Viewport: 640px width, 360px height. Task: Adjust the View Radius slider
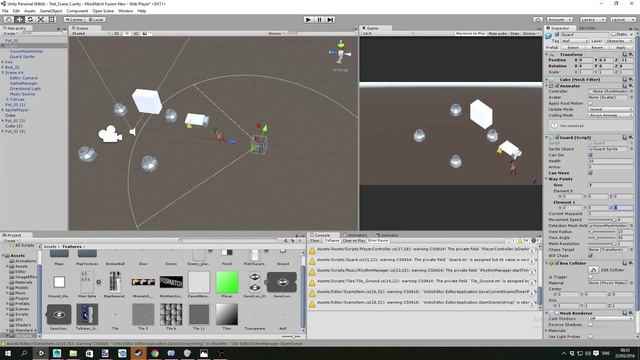pyautogui.click(x=602, y=231)
